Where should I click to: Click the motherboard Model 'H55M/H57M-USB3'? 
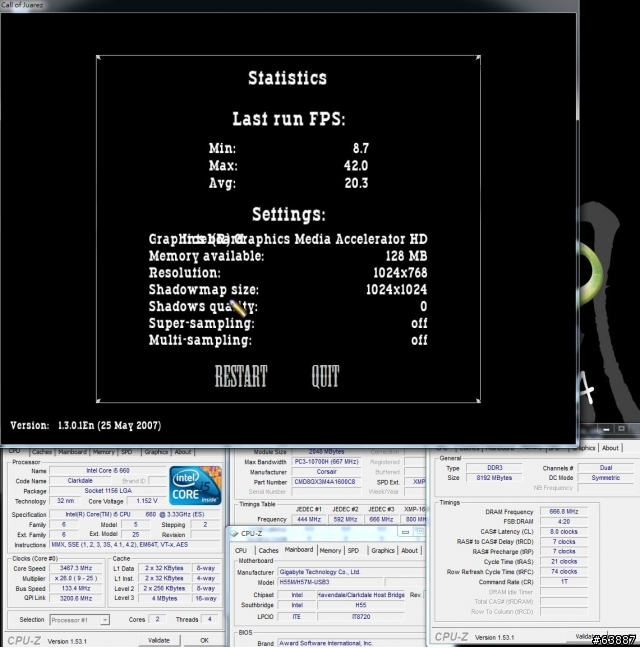pos(330,582)
